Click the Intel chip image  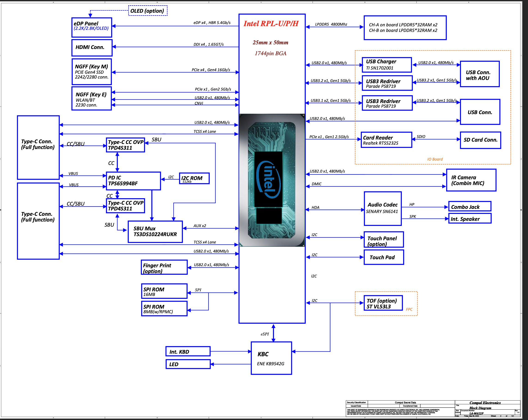(272, 180)
